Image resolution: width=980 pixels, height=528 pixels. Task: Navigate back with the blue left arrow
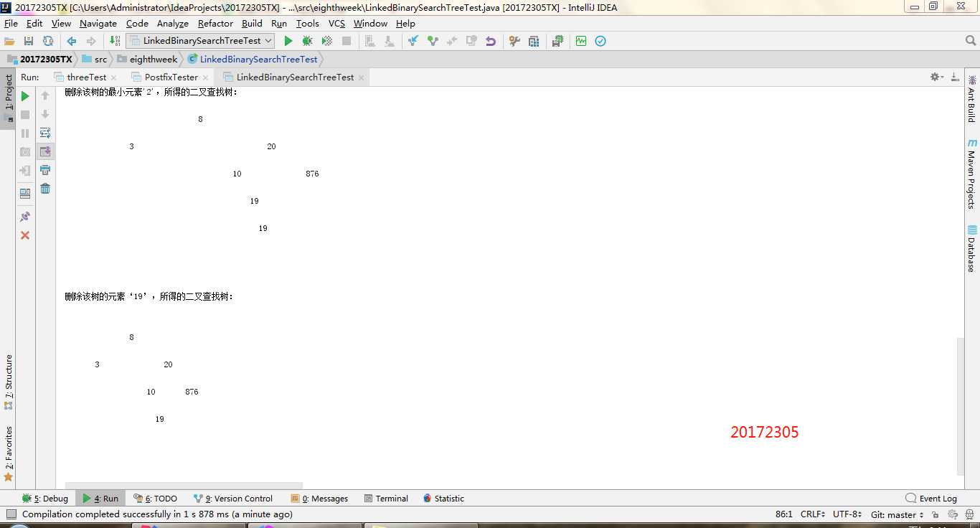tap(72, 41)
